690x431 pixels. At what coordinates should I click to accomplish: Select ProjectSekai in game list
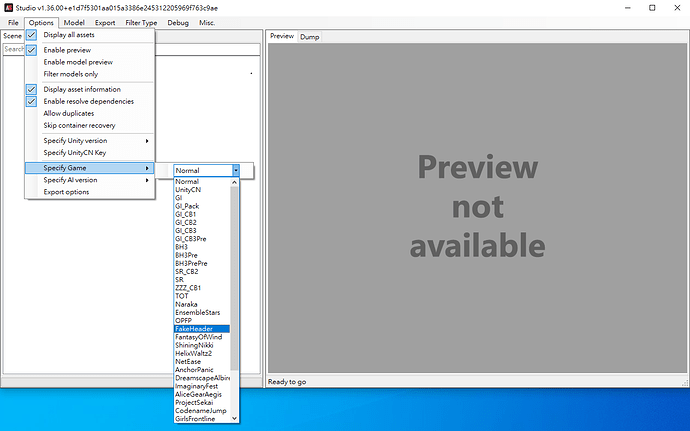point(202,402)
